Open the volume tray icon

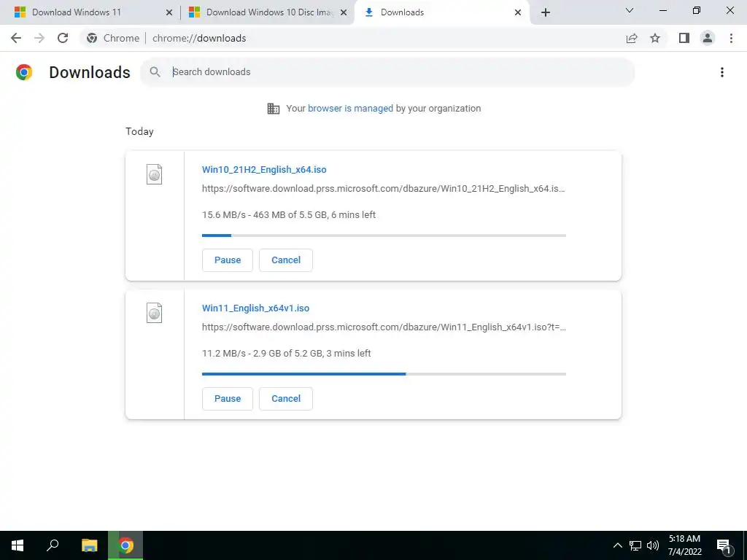tap(653, 545)
